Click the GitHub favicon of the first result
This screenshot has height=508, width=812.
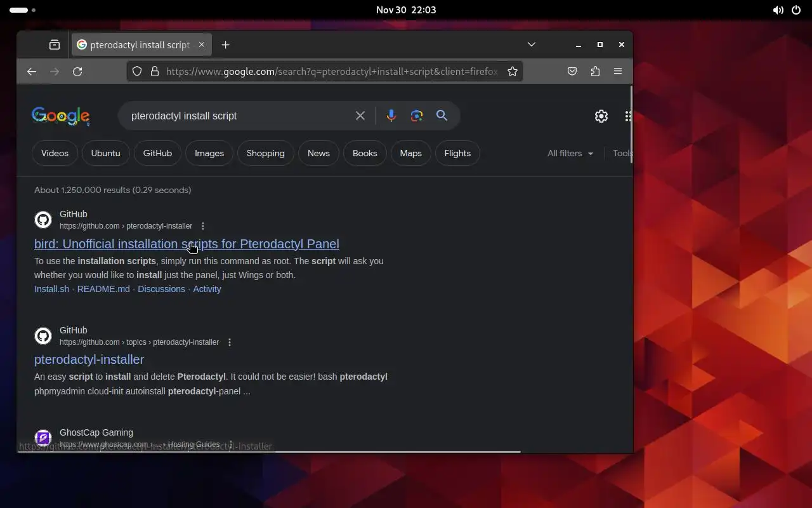pyautogui.click(x=43, y=220)
